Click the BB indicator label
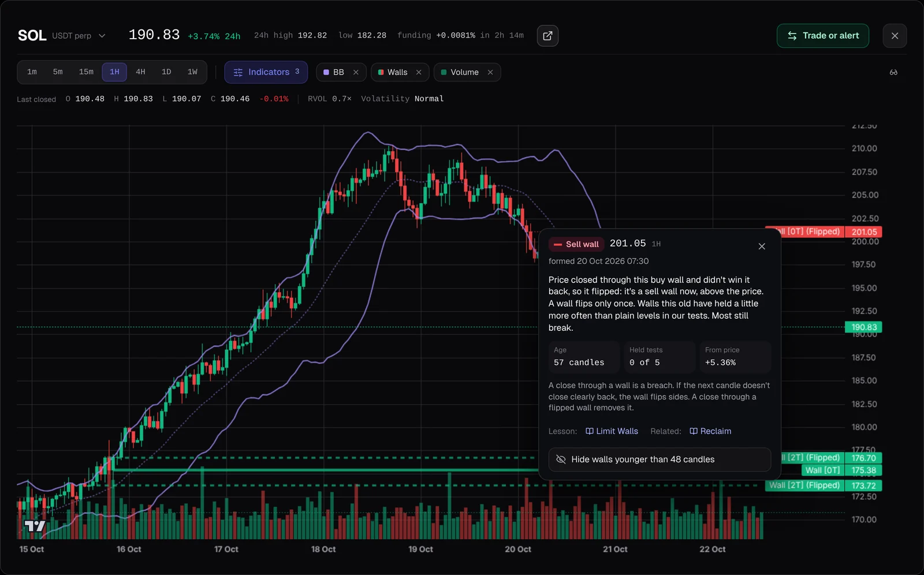This screenshot has width=924, height=575. [338, 72]
